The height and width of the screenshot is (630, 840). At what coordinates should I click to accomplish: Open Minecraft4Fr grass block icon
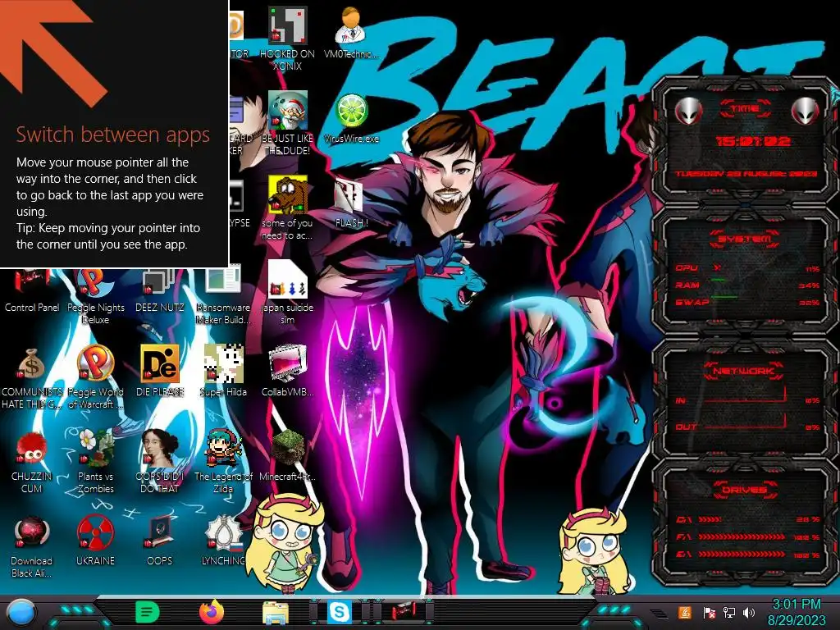click(x=287, y=455)
